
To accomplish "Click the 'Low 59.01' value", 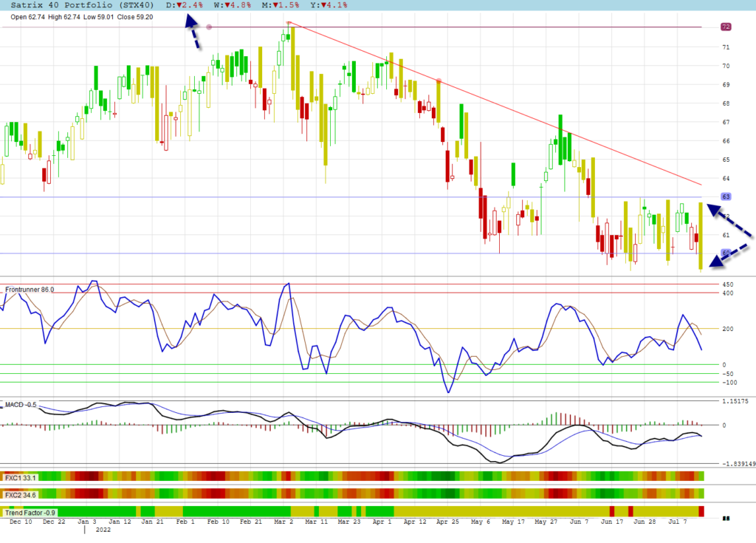I will (98, 17).
